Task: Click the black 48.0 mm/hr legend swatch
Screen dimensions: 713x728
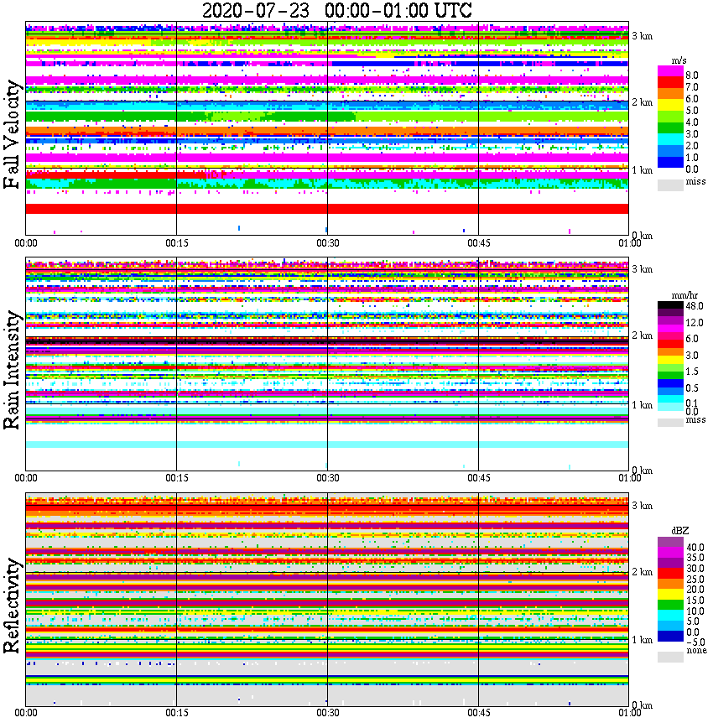Action: [670, 305]
